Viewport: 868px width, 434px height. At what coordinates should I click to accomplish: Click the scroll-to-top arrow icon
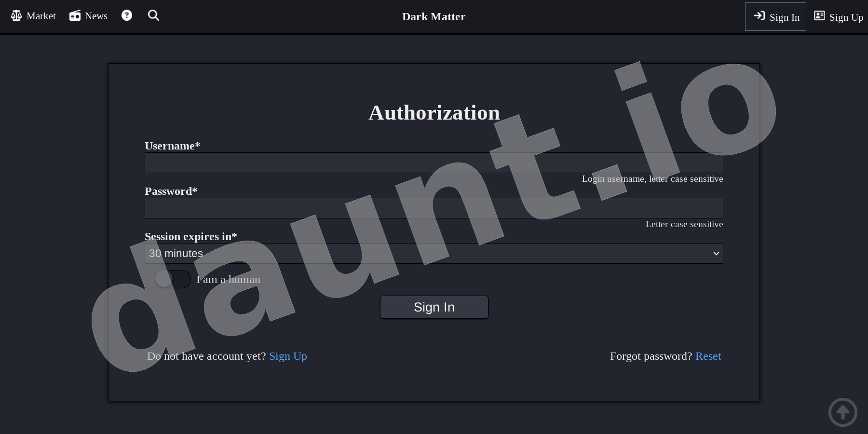[842, 412]
